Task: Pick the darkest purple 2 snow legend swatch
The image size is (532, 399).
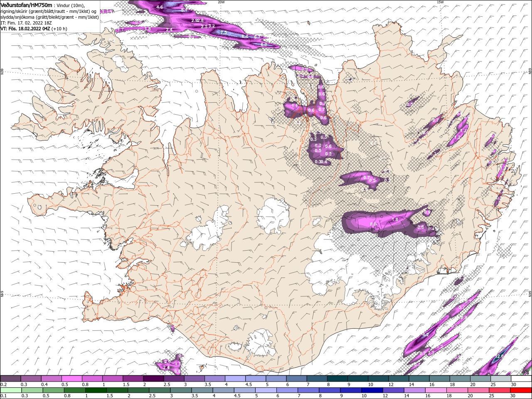Action: coord(153,379)
